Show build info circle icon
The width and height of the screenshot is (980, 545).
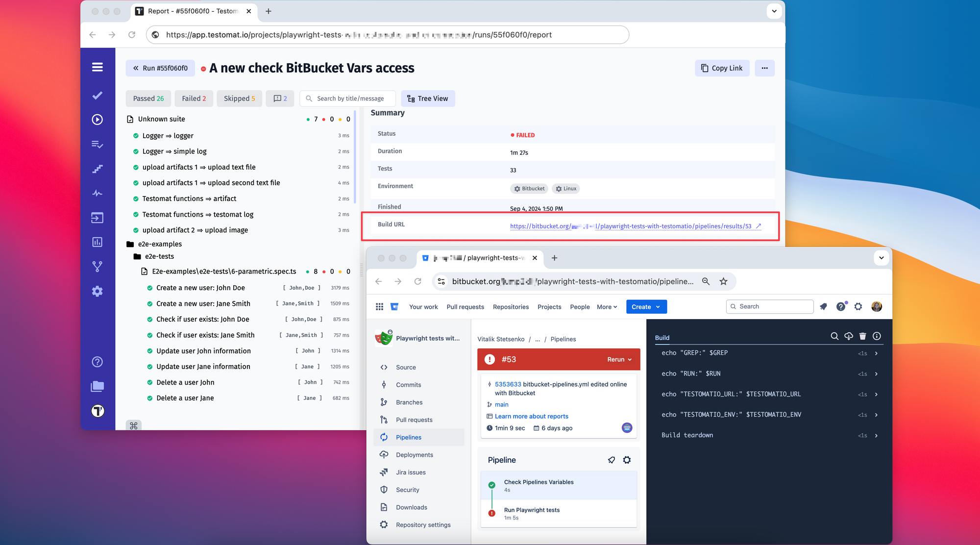[877, 336]
